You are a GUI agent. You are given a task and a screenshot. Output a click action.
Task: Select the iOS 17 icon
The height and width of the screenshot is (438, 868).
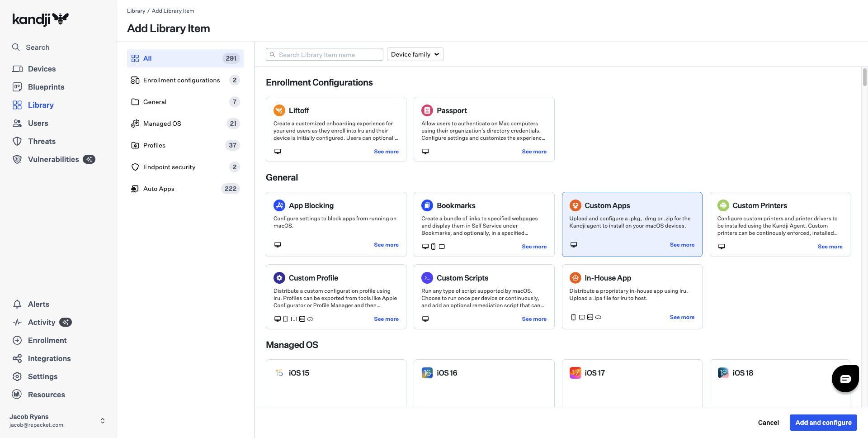point(575,373)
